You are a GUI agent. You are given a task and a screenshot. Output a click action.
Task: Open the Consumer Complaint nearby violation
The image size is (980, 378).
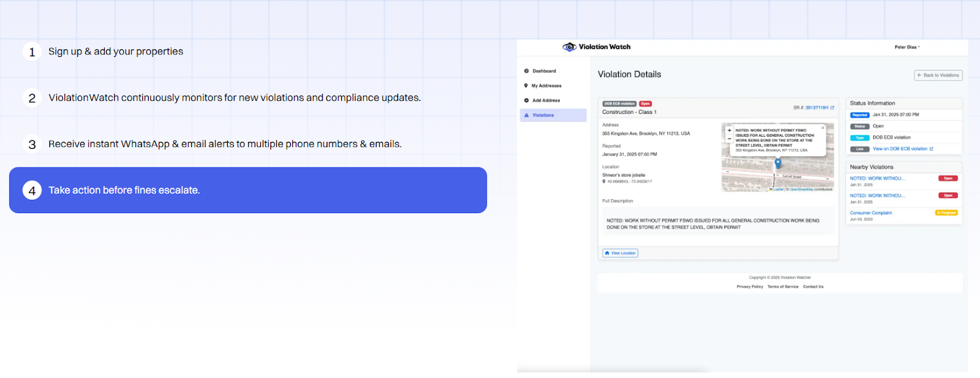pyautogui.click(x=870, y=213)
